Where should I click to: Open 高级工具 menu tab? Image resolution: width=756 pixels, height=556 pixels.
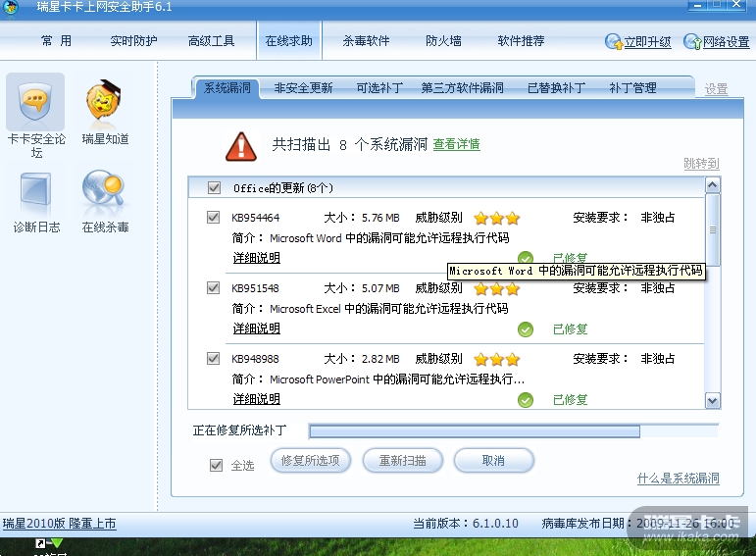click(211, 41)
